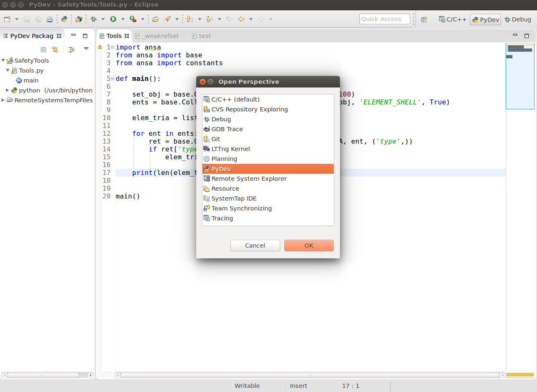Click the New wizard toolbar icon
This screenshot has height=392, width=537.
(x=7, y=19)
